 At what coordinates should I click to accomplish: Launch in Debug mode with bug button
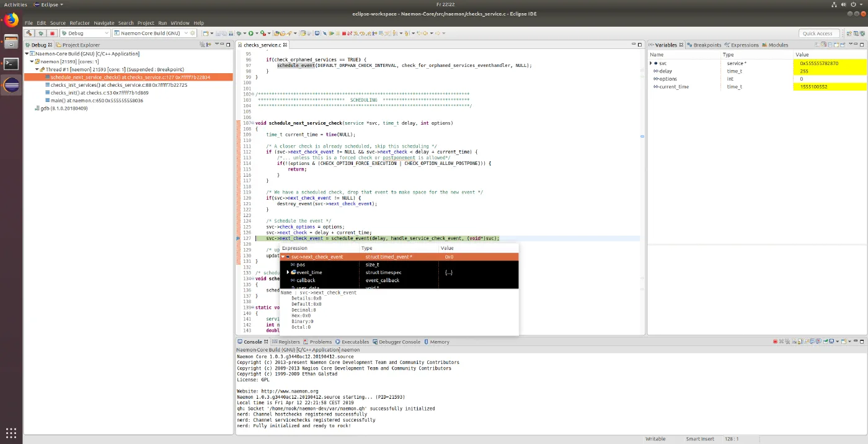pos(41,33)
